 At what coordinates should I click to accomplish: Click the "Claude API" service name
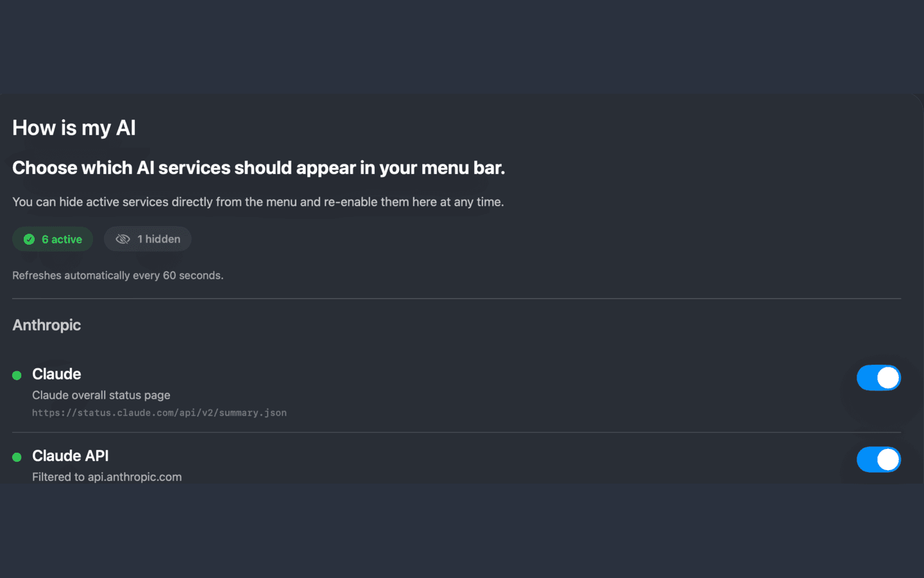[71, 456]
